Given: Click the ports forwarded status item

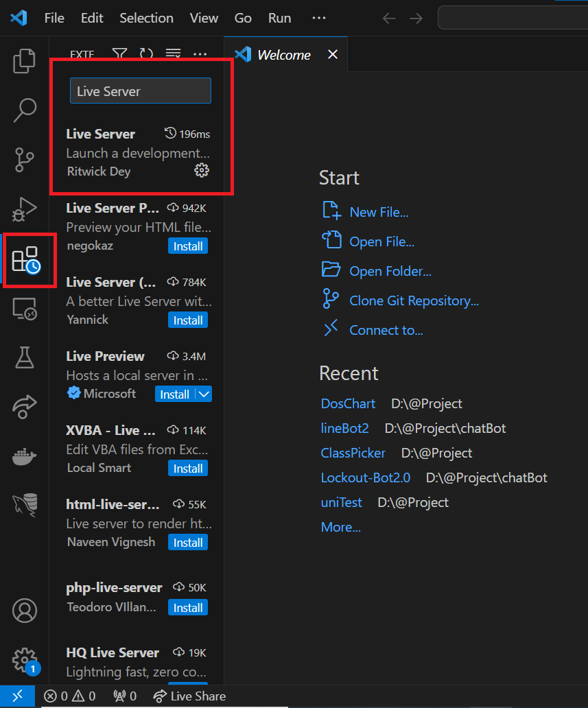Looking at the screenshot, I should click(x=125, y=696).
